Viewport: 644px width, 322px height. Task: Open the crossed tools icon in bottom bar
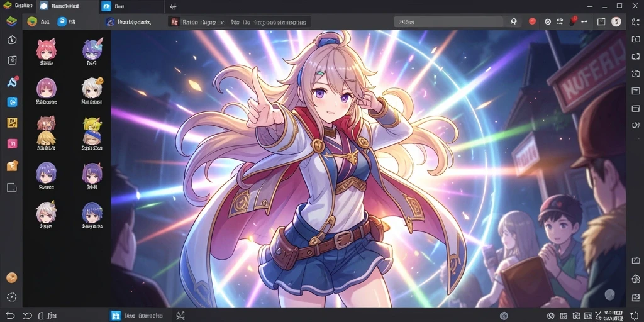point(180,316)
